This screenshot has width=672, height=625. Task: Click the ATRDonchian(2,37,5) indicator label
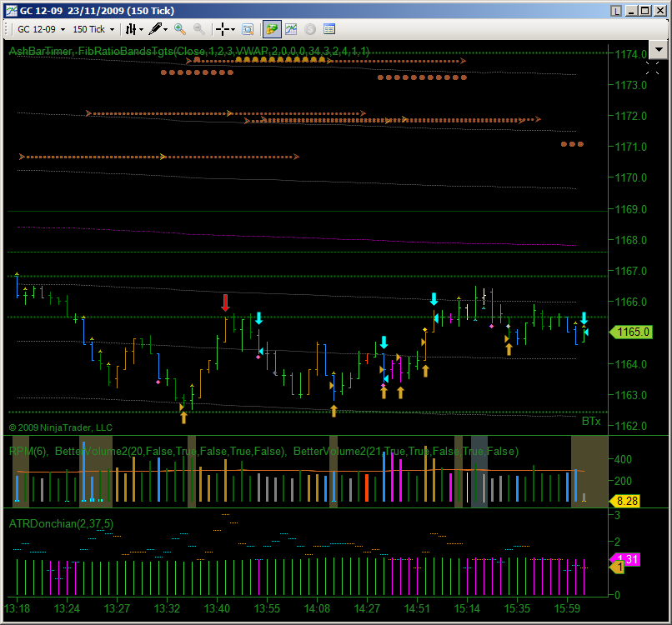pyautogui.click(x=62, y=524)
